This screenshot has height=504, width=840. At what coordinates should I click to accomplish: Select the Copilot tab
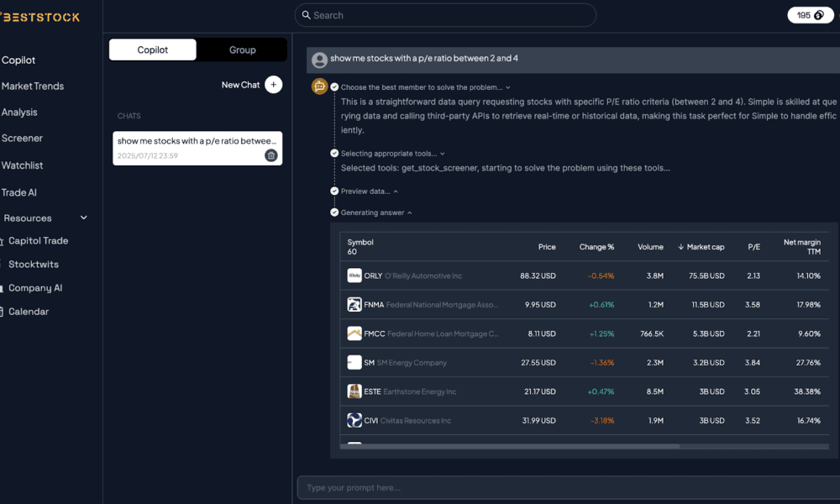(x=153, y=50)
